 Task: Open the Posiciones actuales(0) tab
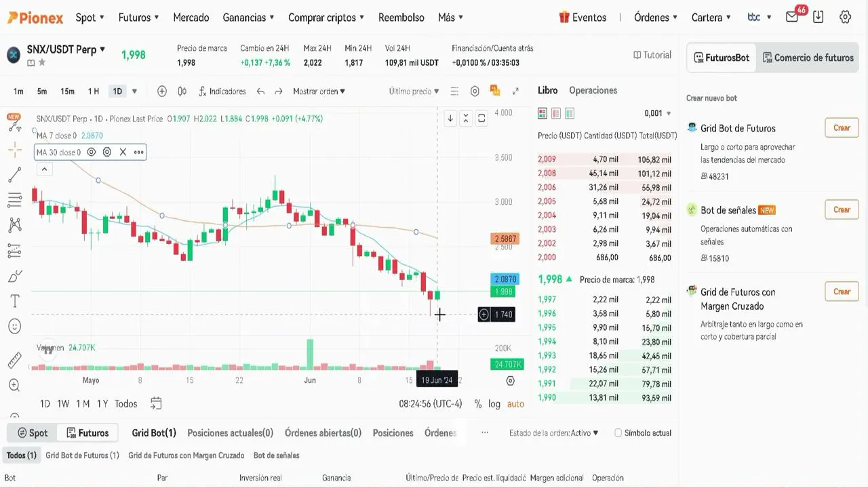(x=231, y=433)
